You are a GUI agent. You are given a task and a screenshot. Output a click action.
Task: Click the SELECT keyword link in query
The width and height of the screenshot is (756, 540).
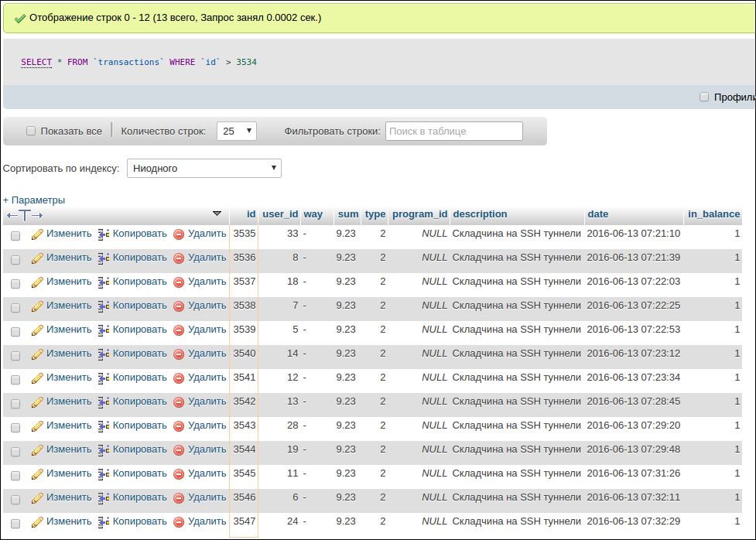36,62
